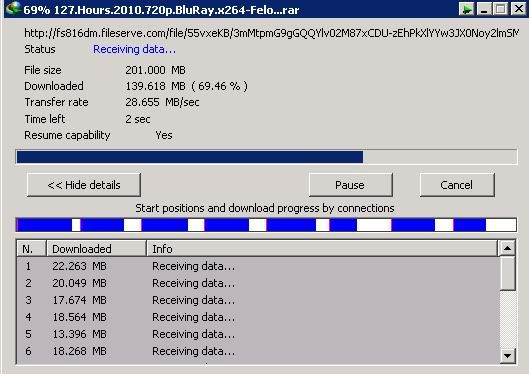This screenshot has height=384, width=529.
Task: Maximize the download progress window
Action: tap(501, 9)
